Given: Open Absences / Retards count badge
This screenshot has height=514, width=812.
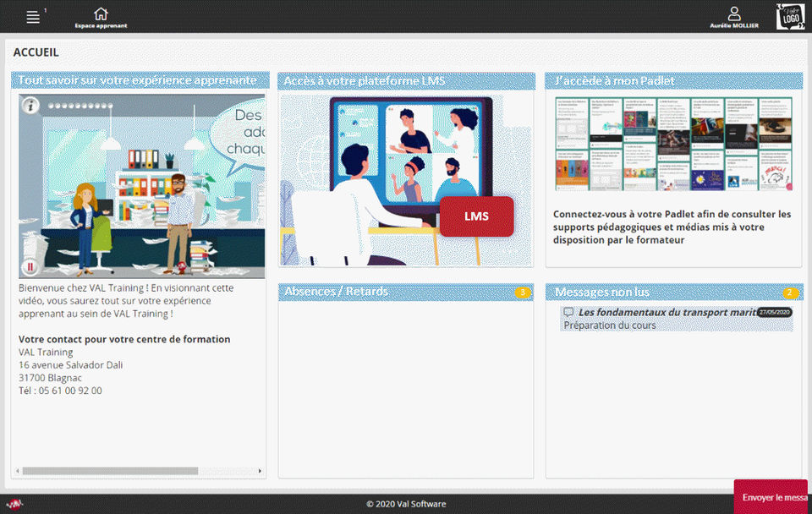Looking at the screenshot, I should coord(523,293).
